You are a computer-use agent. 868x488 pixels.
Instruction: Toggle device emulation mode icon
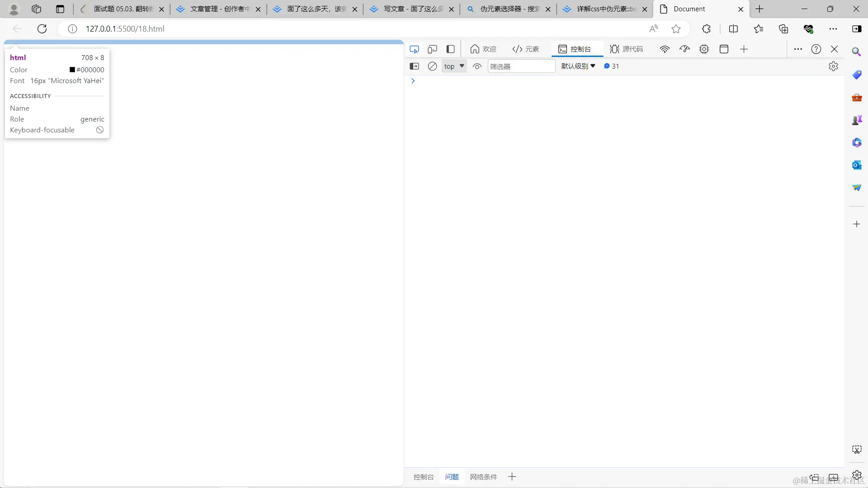pos(432,49)
